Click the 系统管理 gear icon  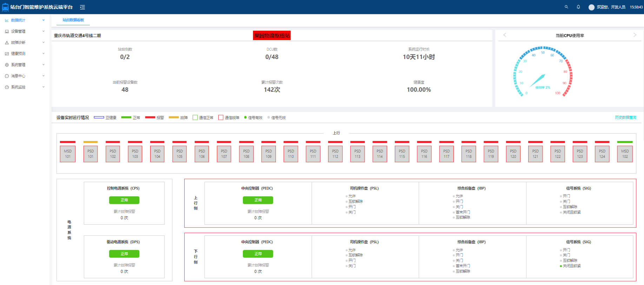tap(7, 65)
